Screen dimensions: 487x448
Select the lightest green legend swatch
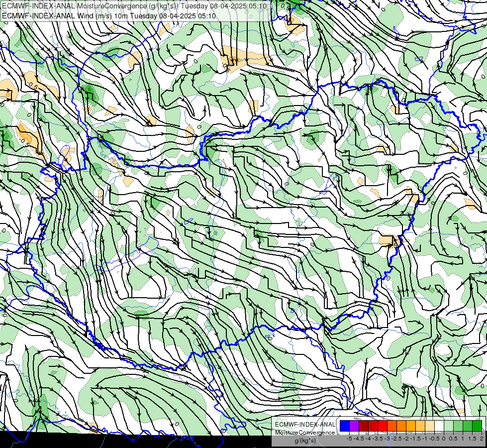449,426
